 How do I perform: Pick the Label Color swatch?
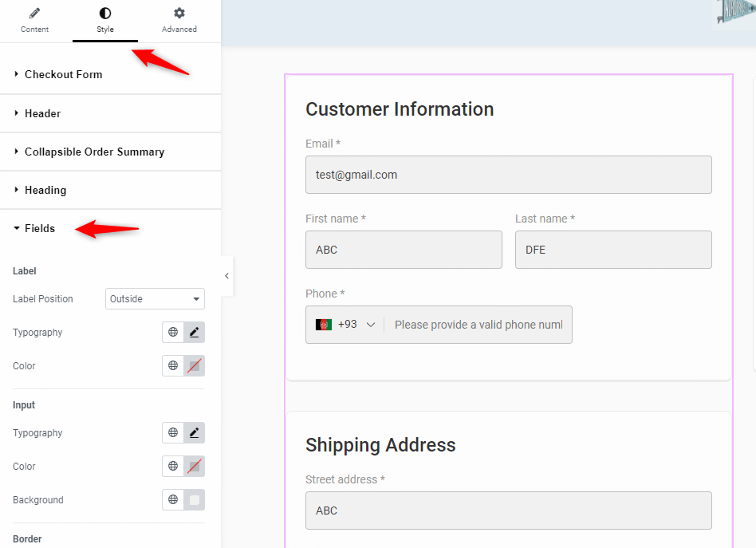point(195,365)
